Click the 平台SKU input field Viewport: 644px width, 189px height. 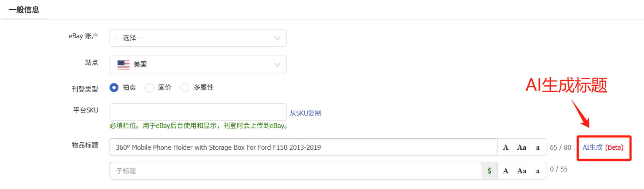198,112
